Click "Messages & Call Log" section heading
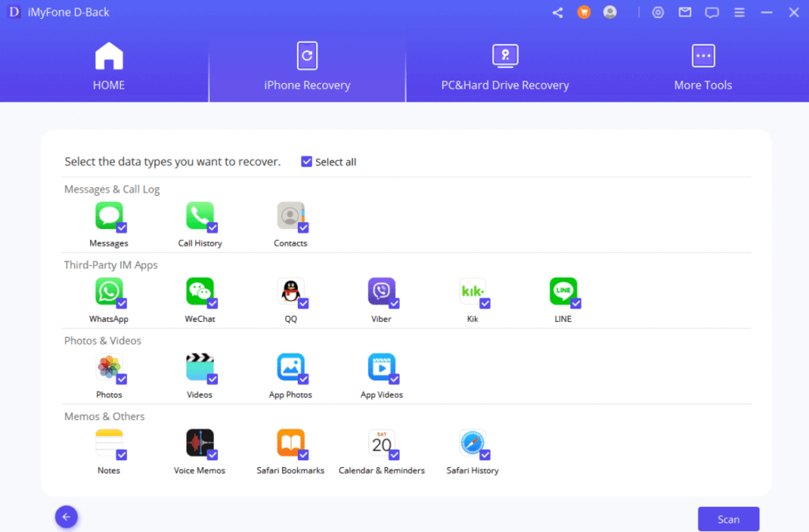The height and width of the screenshot is (532, 809). click(x=112, y=189)
